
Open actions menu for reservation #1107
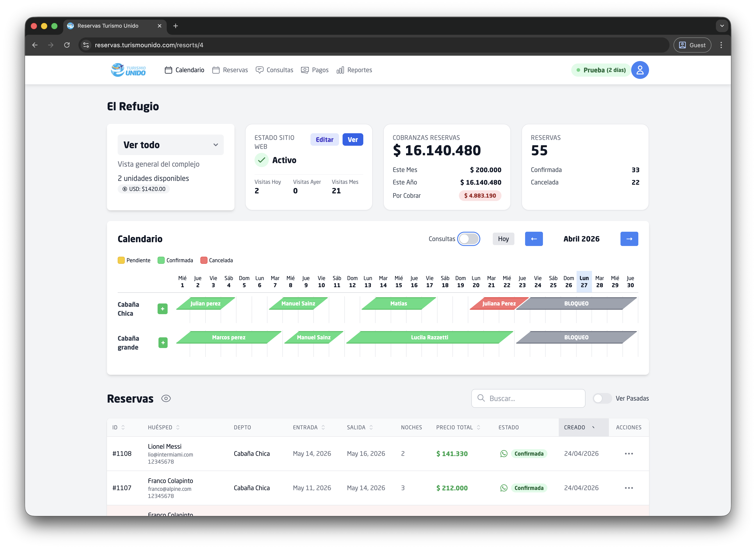629,488
